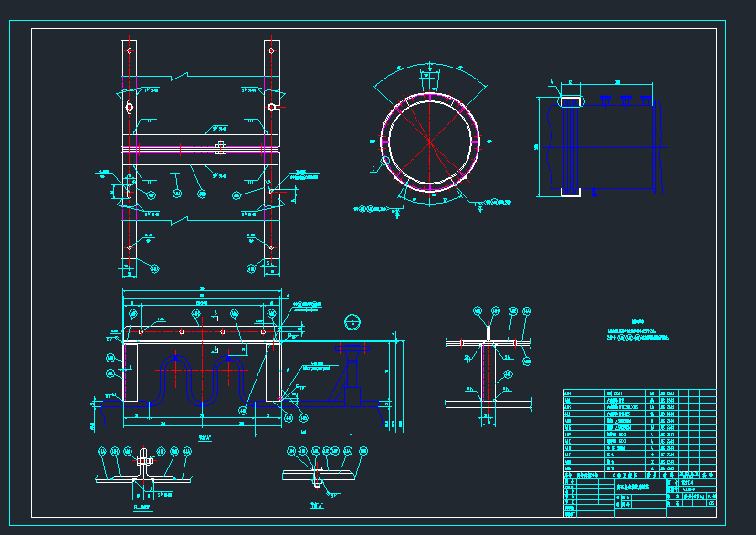Select the circled cross symbol above the nozzle
Screen dimensions: 756x535
pos(352,322)
